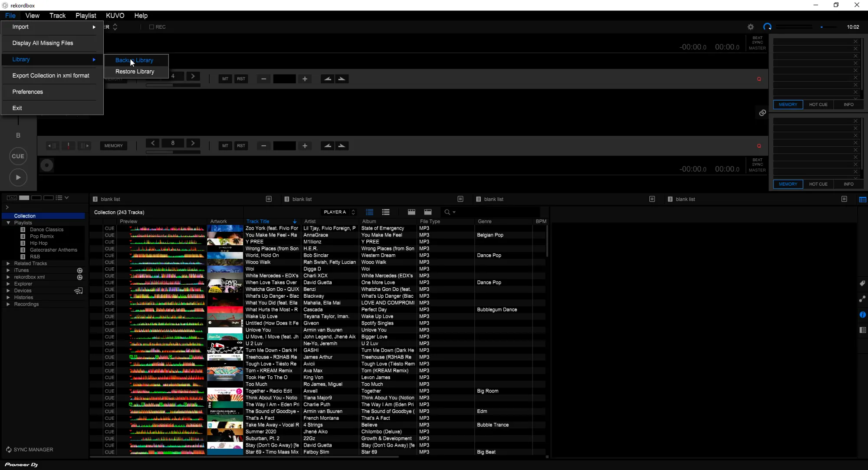Screen dimensions: 868x470
Task: Open the settings gear icon
Action: click(x=750, y=27)
